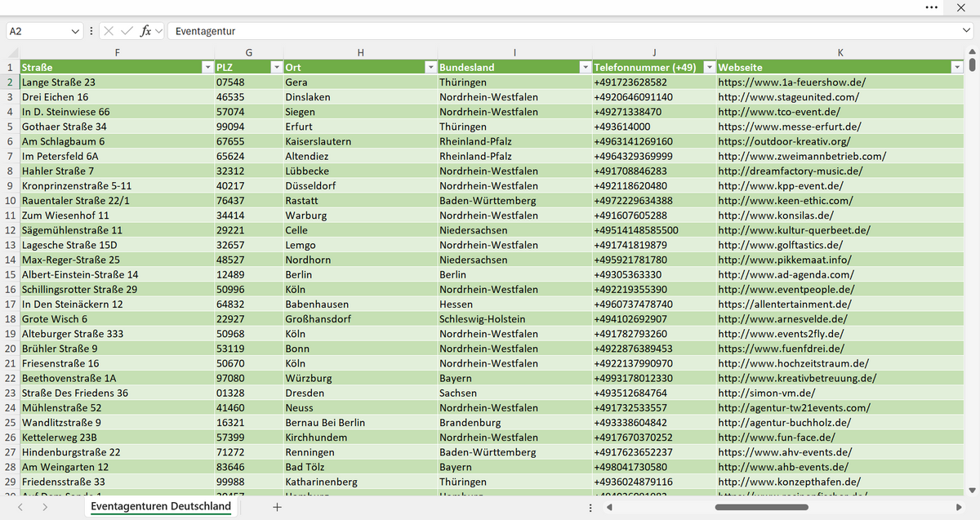Click the formula bar cancel X icon

coord(109,31)
